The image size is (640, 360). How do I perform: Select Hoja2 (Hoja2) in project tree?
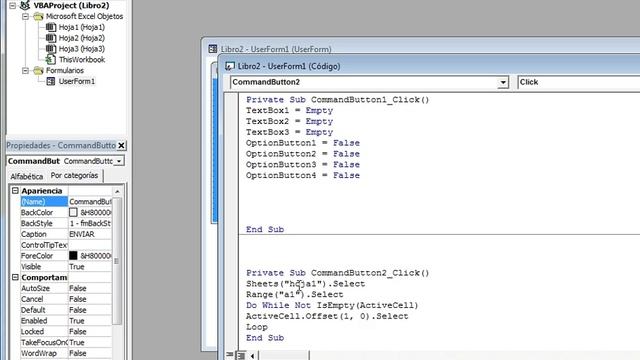(82, 38)
